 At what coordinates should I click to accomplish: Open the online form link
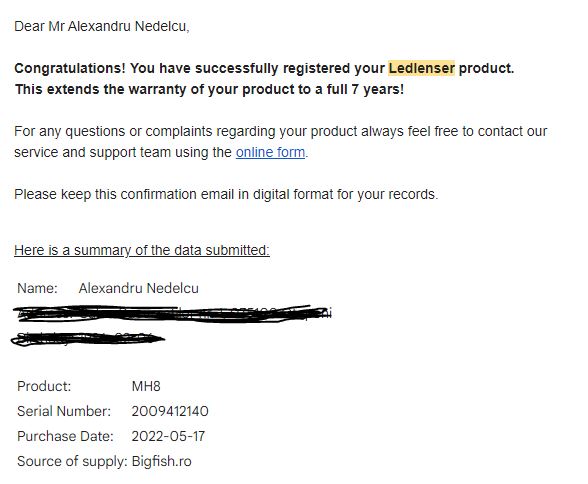pos(270,153)
